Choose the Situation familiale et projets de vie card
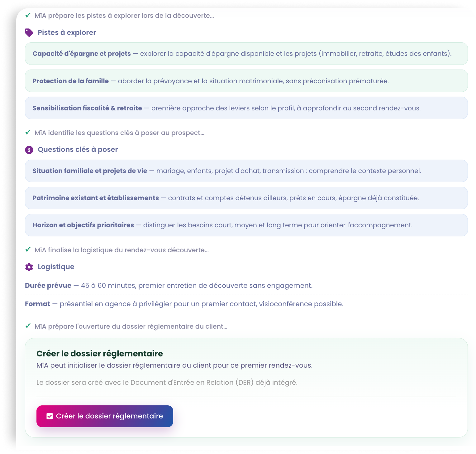The width and height of the screenshot is (476, 454). click(x=246, y=171)
